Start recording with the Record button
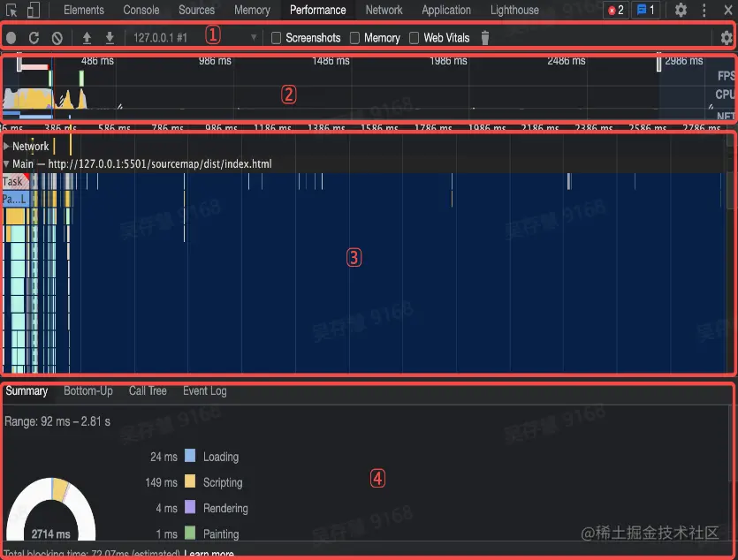 click(x=11, y=38)
